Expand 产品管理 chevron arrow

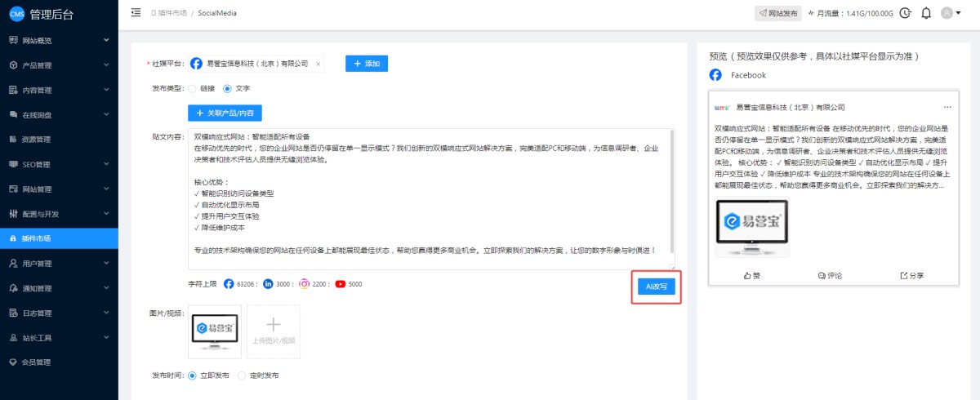pos(106,65)
